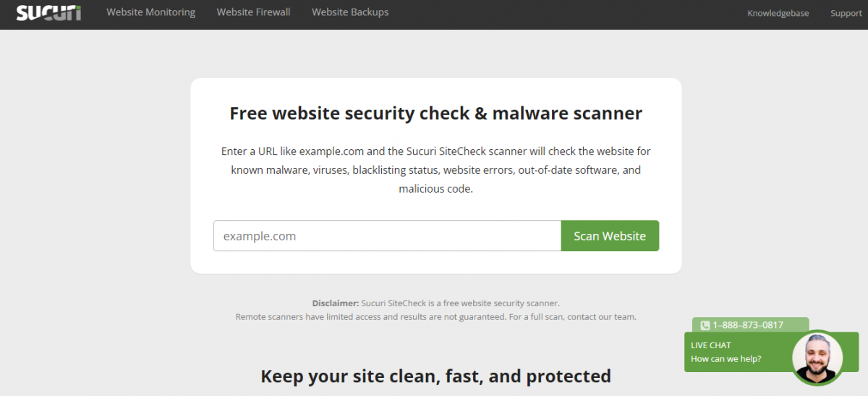Click the Sucuri logo in the header
The width and height of the screenshot is (868, 396).
pos(48,13)
